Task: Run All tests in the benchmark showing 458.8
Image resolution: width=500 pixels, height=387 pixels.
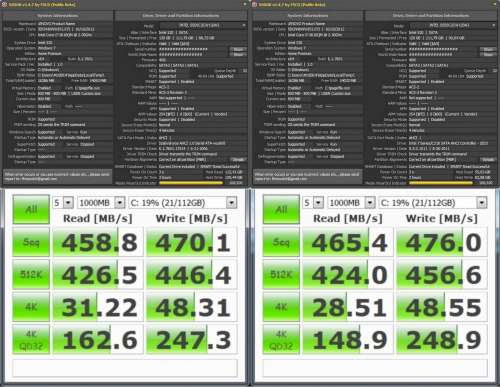Action: click(x=31, y=209)
